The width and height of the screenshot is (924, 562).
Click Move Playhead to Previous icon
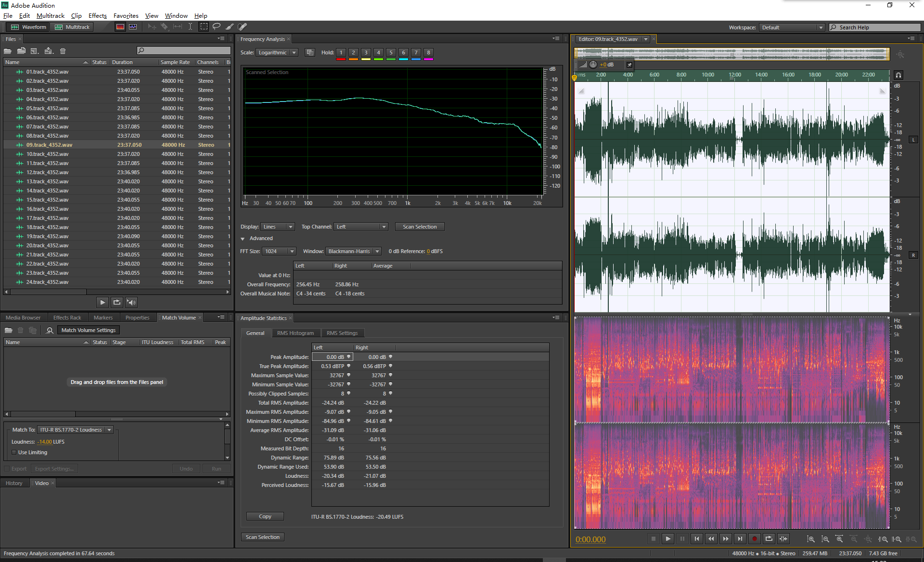click(x=696, y=539)
